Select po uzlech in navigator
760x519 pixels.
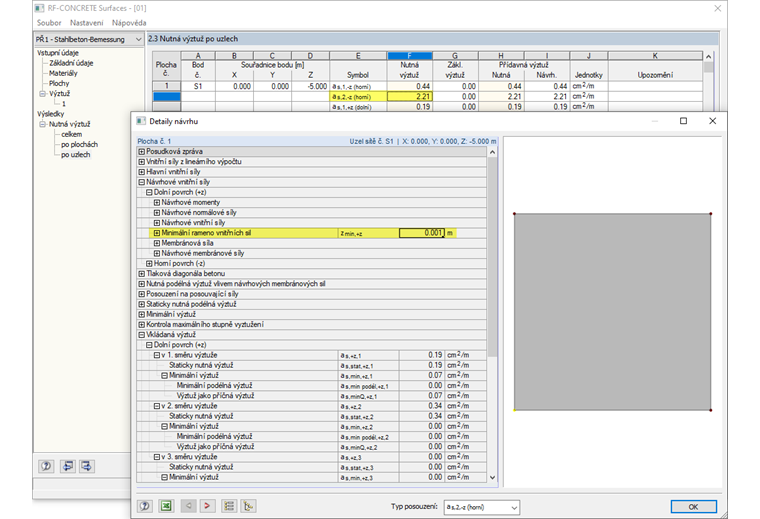click(x=76, y=155)
